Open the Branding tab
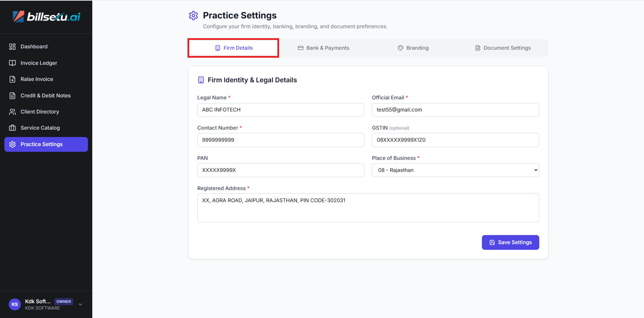644x318 pixels. 413,48
